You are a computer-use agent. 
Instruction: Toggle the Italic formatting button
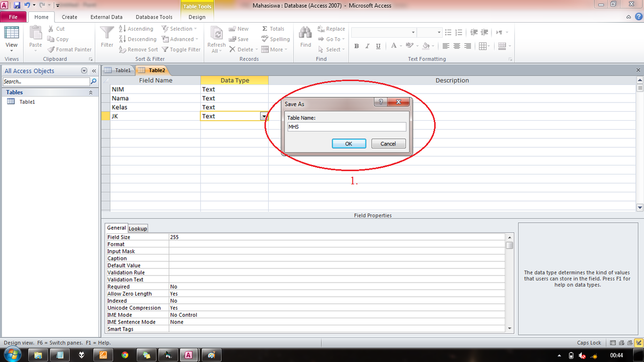click(x=367, y=46)
